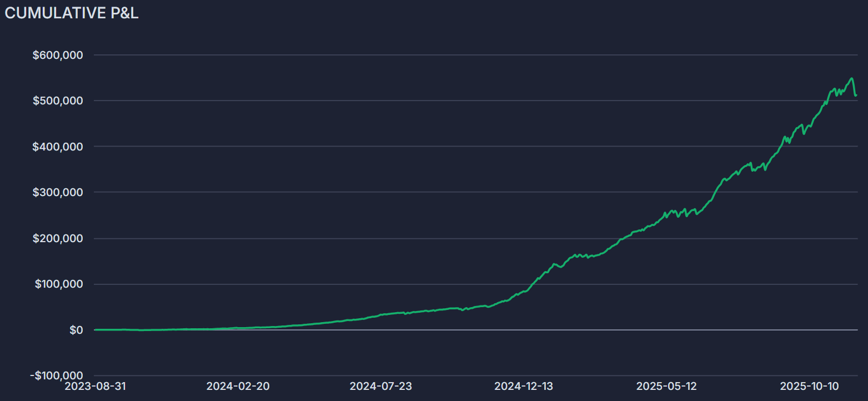The image size is (868, 401).
Task: Select the 2025-10-10 date label
Action: tap(810, 386)
